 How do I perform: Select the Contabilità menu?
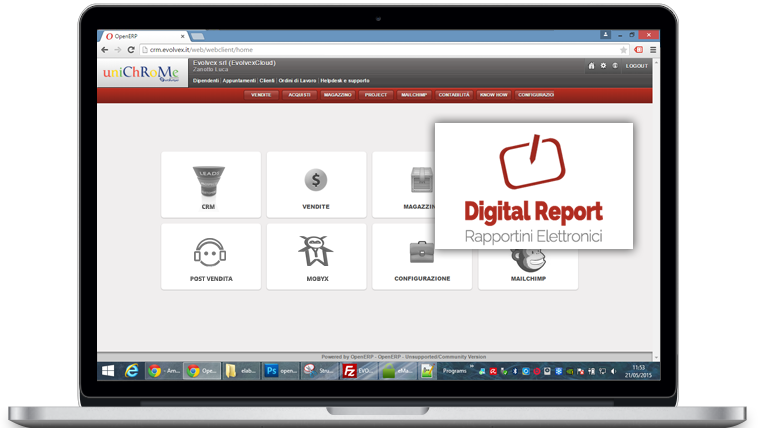pyautogui.click(x=454, y=95)
